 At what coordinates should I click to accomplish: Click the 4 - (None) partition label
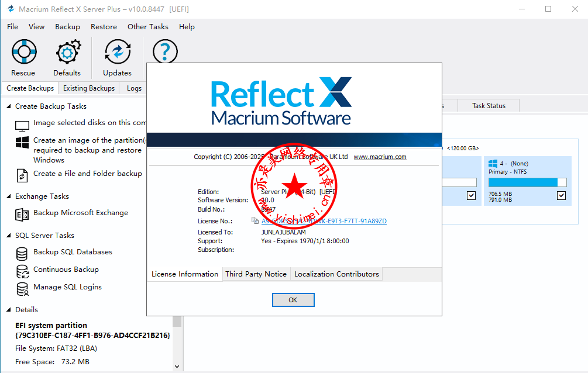point(514,164)
